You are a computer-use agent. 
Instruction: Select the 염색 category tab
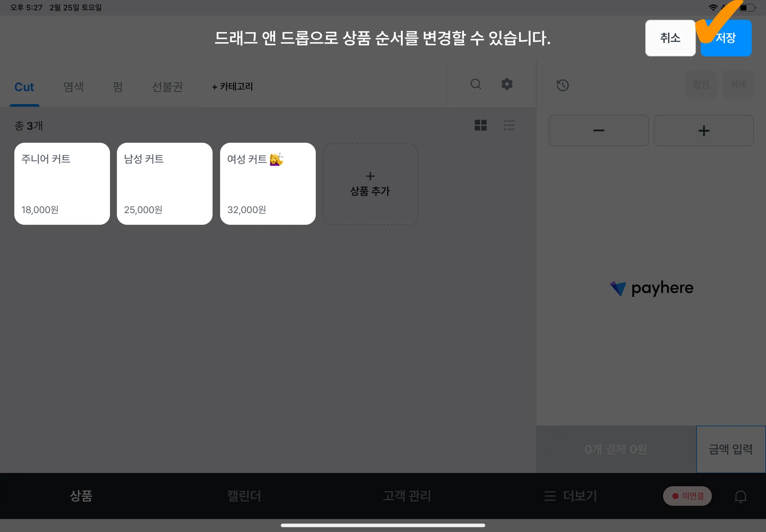point(73,87)
